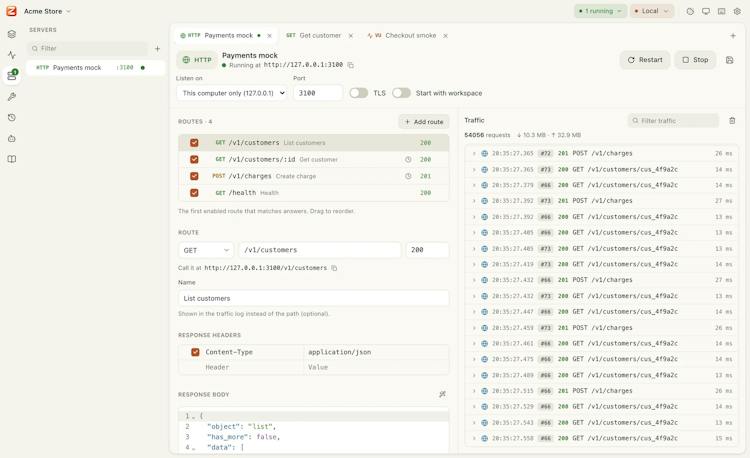This screenshot has height=458, width=750.
Task: Click the HTTP globe badge beside Payments mock title
Action: pos(197,60)
